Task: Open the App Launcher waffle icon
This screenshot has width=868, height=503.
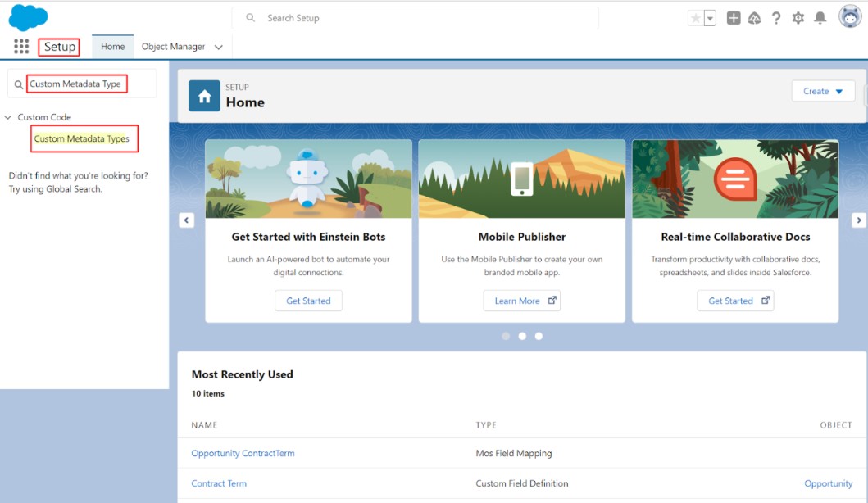Action: tap(20, 47)
